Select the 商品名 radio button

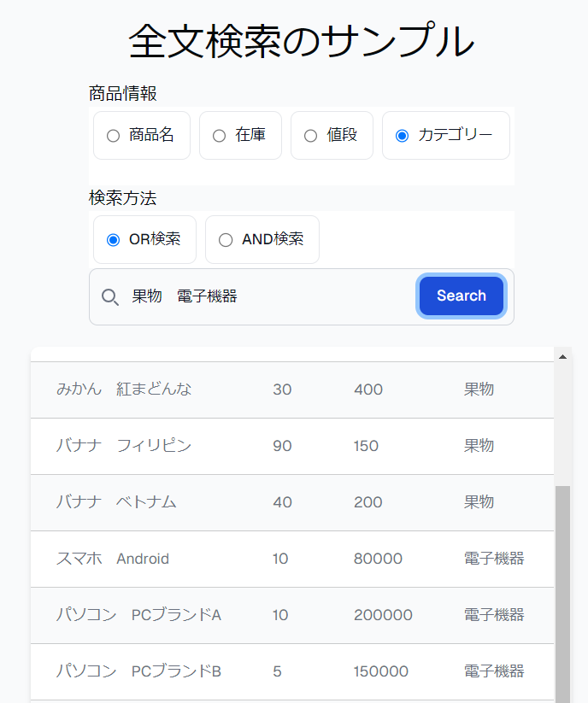click(x=113, y=136)
